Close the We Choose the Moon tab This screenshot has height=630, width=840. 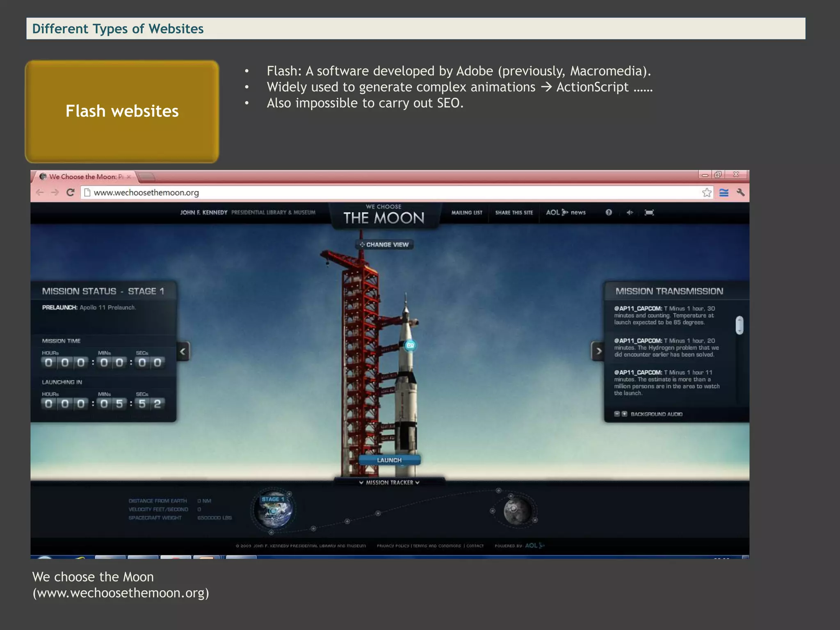[x=129, y=177]
